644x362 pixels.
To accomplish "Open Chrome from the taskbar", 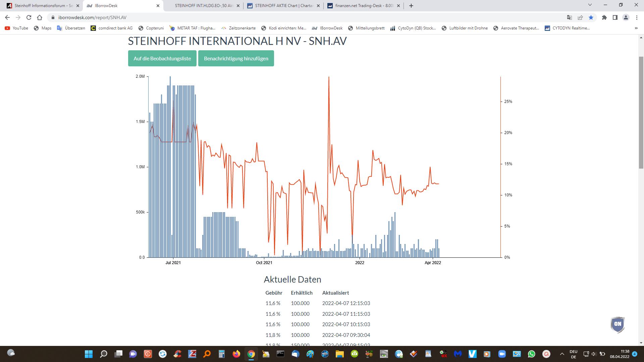I will [x=251, y=354].
